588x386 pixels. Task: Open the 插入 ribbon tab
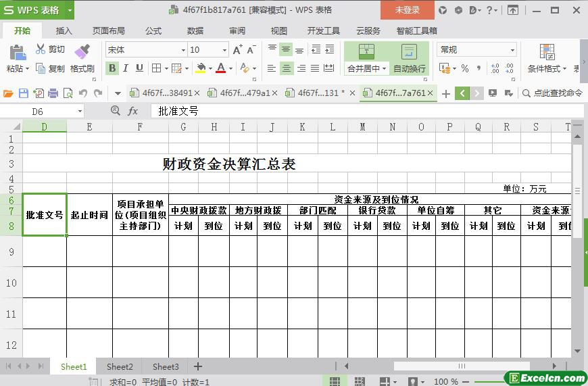click(x=64, y=31)
